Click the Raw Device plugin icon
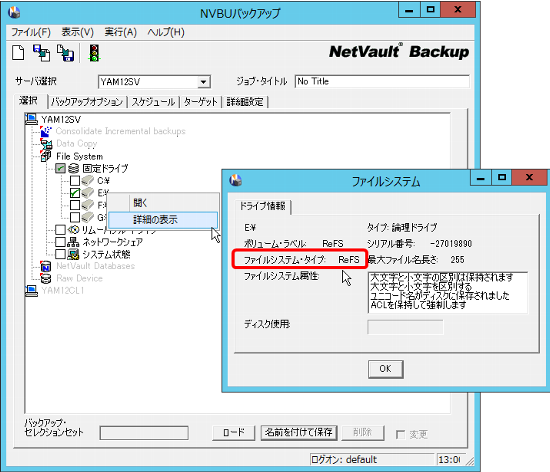 pos(46,278)
